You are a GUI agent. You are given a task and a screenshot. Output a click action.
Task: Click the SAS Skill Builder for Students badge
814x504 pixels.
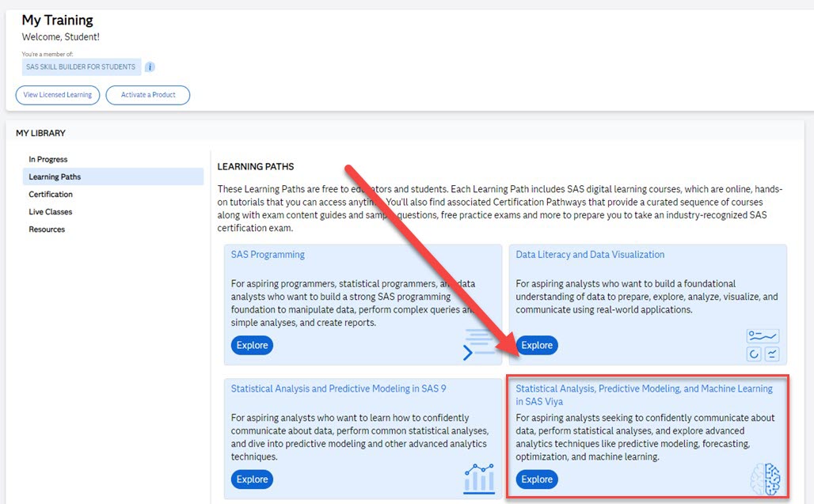click(x=81, y=67)
